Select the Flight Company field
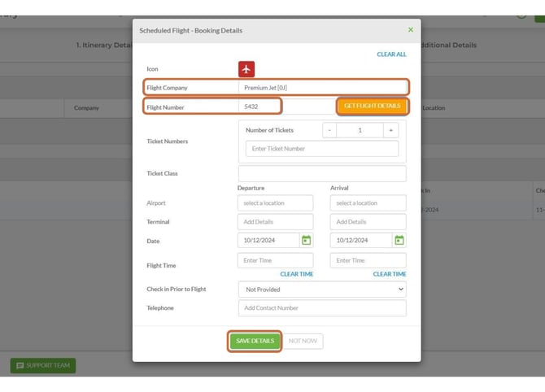Image resolution: width=545 pixels, height=392 pixels. (322, 87)
